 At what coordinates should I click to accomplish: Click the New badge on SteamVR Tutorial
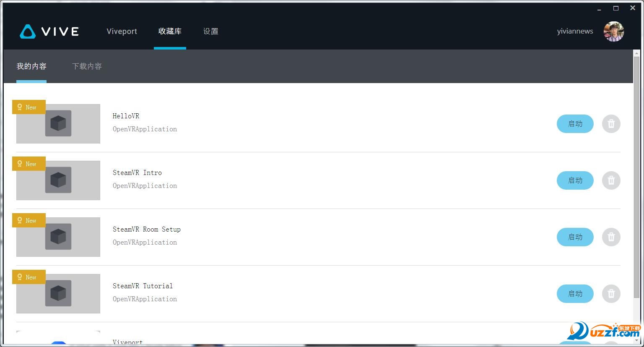click(29, 277)
